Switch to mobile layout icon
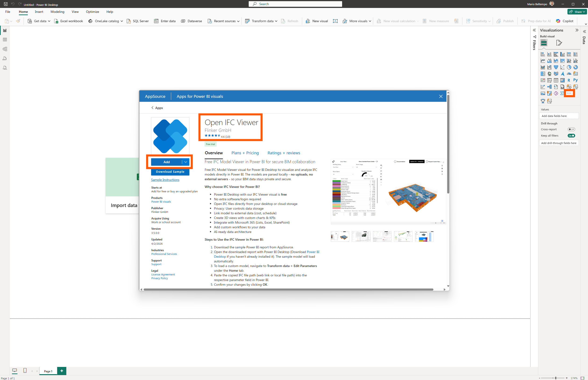This screenshot has height=380, width=588. click(x=25, y=371)
